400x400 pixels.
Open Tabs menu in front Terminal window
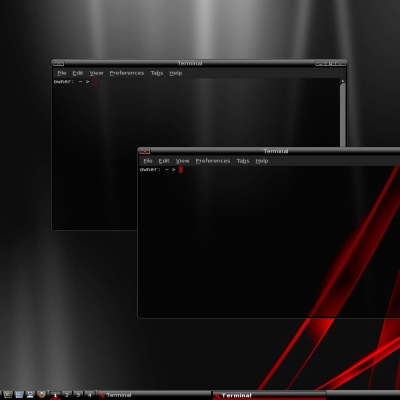pos(243,161)
